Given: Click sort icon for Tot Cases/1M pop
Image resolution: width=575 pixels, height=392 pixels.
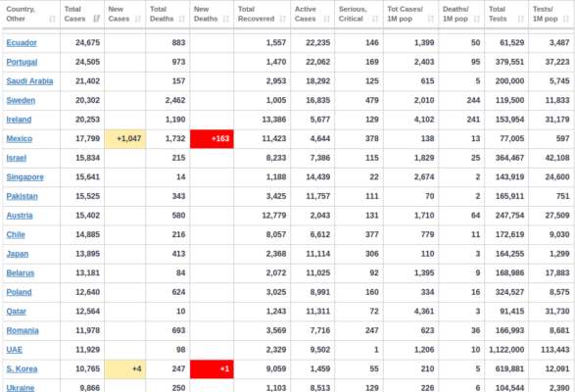Looking at the screenshot, I should point(431,19).
